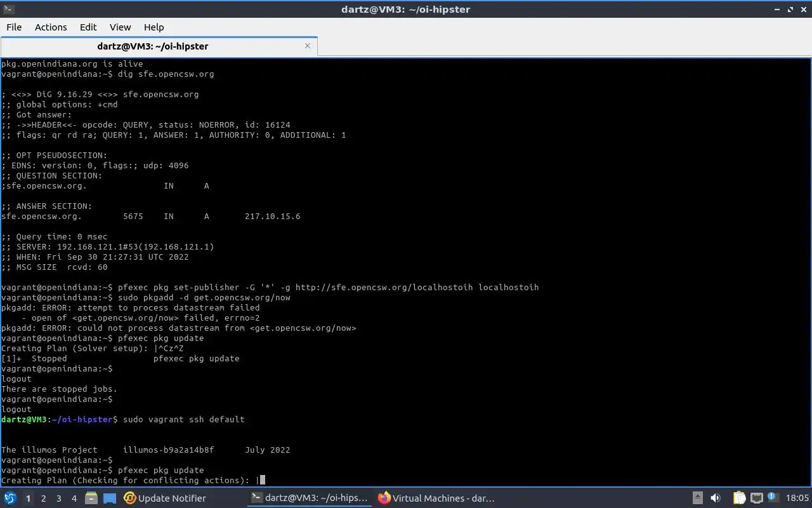Click the 'WHEN: Fri Sep 30 21:27:31 UTC 2022' line
The width and height of the screenshot is (812, 508).
tap(95, 257)
